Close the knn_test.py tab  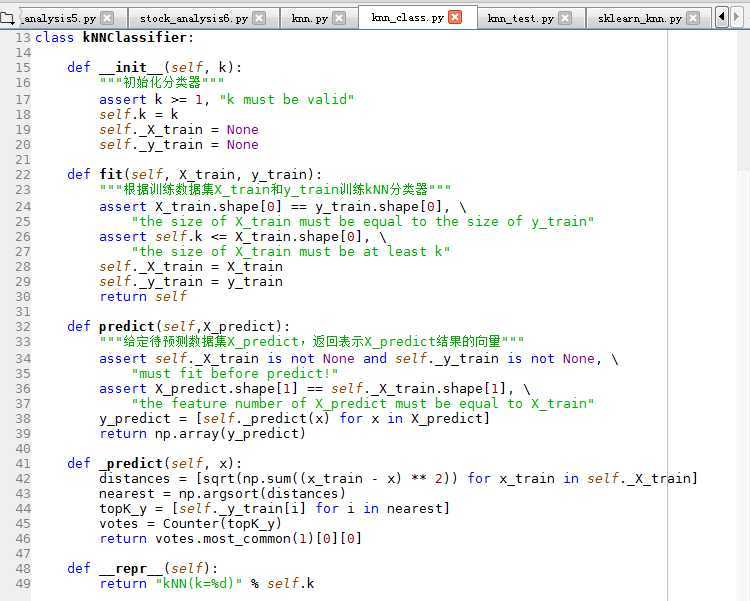[x=565, y=18]
